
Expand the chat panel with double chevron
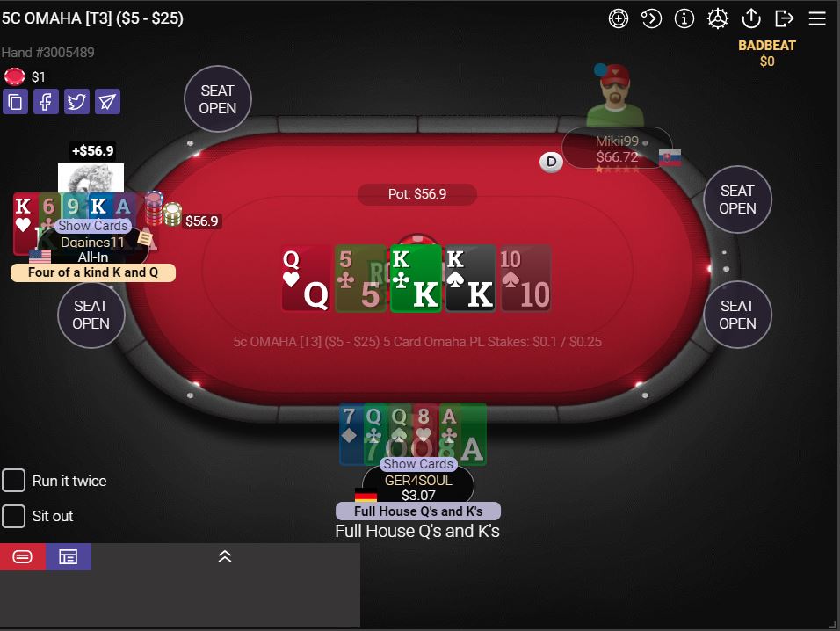[x=225, y=556]
